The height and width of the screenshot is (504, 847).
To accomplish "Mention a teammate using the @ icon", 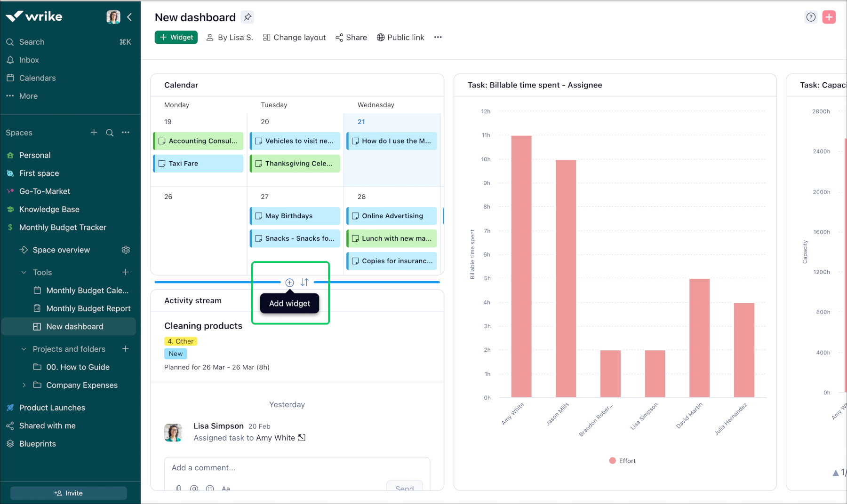I will pos(194,488).
